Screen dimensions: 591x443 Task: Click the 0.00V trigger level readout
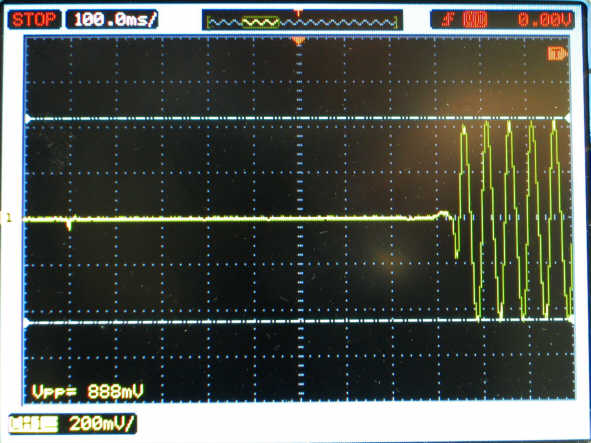(x=545, y=20)
